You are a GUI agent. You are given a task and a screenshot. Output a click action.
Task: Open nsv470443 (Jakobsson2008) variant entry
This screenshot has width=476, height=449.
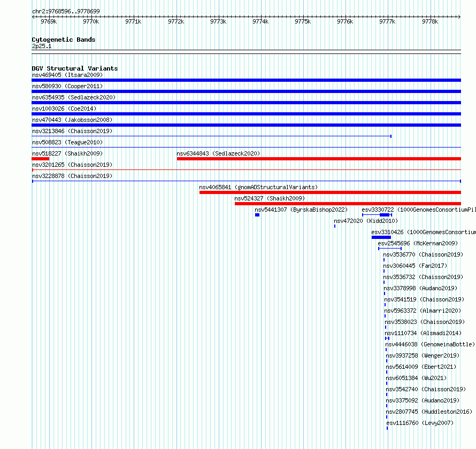coord(72,120)
